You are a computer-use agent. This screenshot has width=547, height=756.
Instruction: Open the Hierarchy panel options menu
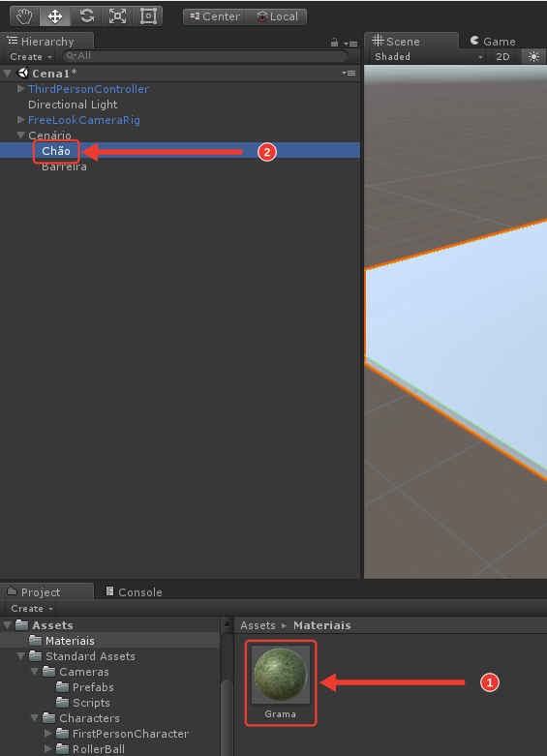coord(350,44)
